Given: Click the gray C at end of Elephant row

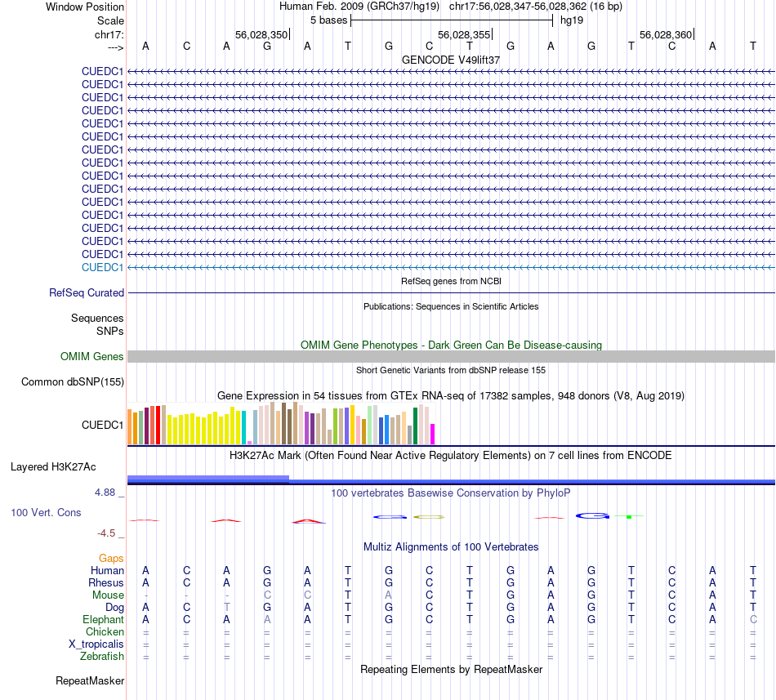Looking at the screenshot, I should 753,619.
